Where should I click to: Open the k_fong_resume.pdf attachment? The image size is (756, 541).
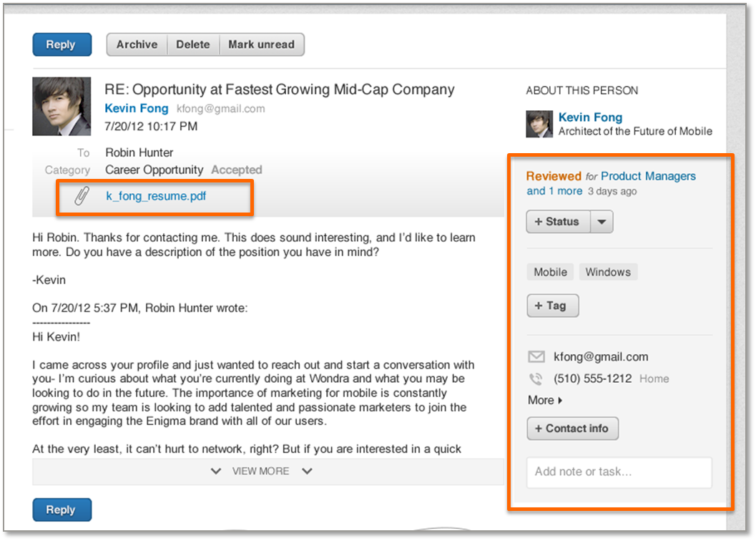(156, 195)
